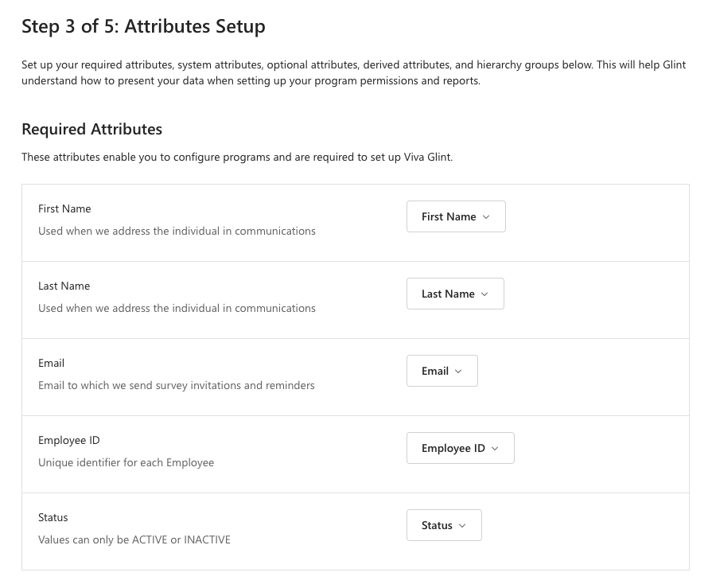Select the Last Name attribute label
712x588 pixels.
[x=64, y=285]
